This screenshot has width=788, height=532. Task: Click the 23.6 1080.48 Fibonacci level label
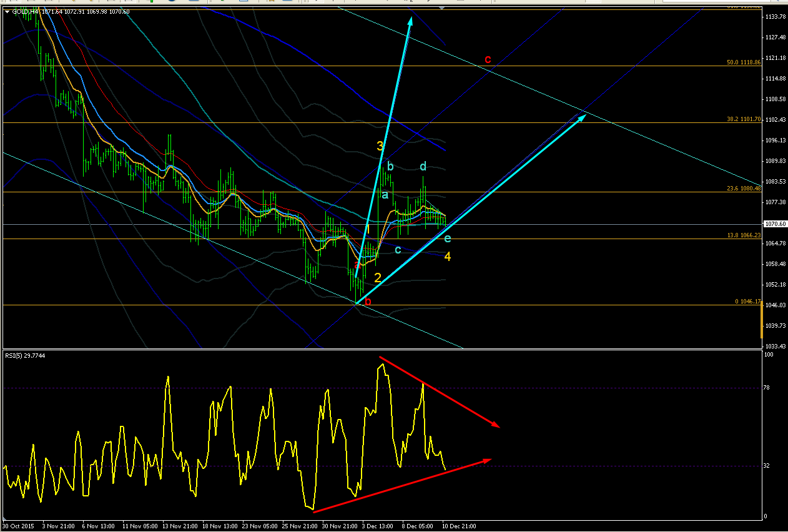point(744,188)
